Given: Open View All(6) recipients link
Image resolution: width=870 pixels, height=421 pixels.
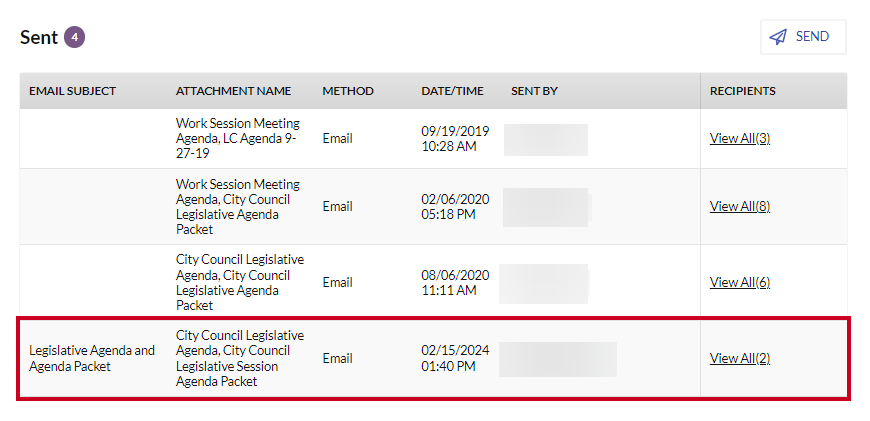Looking at the screenshot, I should point(740,282).
